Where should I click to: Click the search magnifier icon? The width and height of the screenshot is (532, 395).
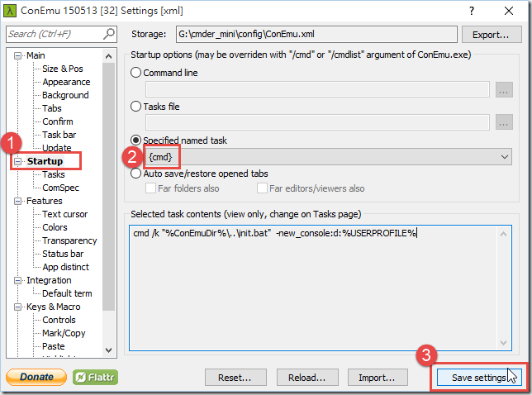(109, 34)
